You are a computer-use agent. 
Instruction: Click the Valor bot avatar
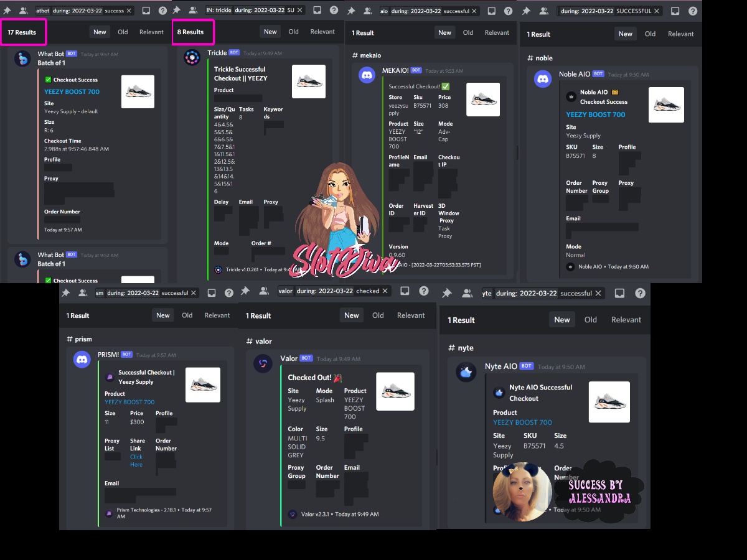click(x=263, y=364)
